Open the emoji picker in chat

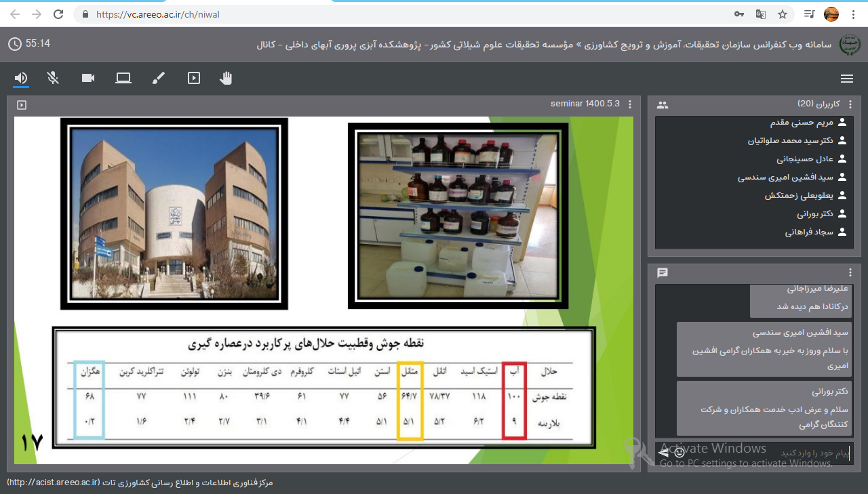679,452
